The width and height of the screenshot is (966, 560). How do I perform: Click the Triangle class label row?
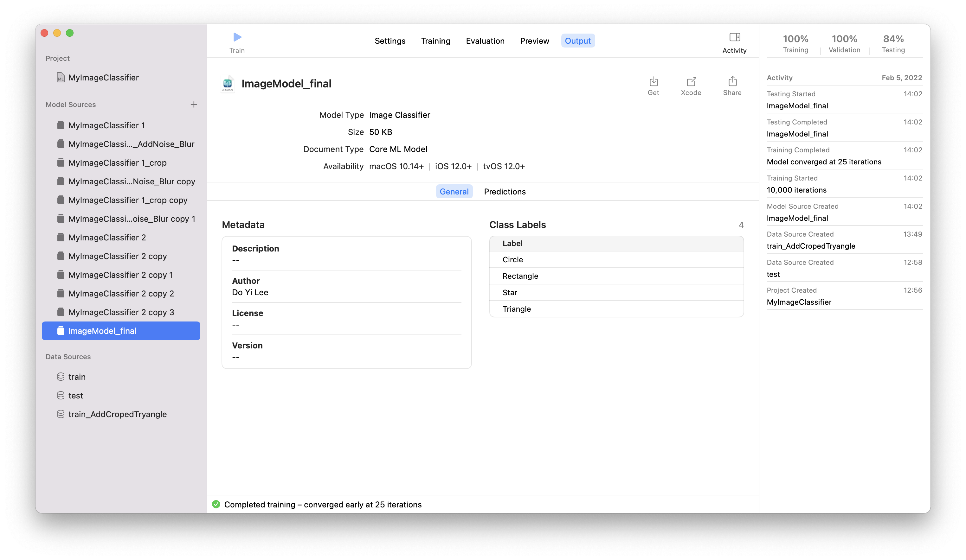click(516, 309)
